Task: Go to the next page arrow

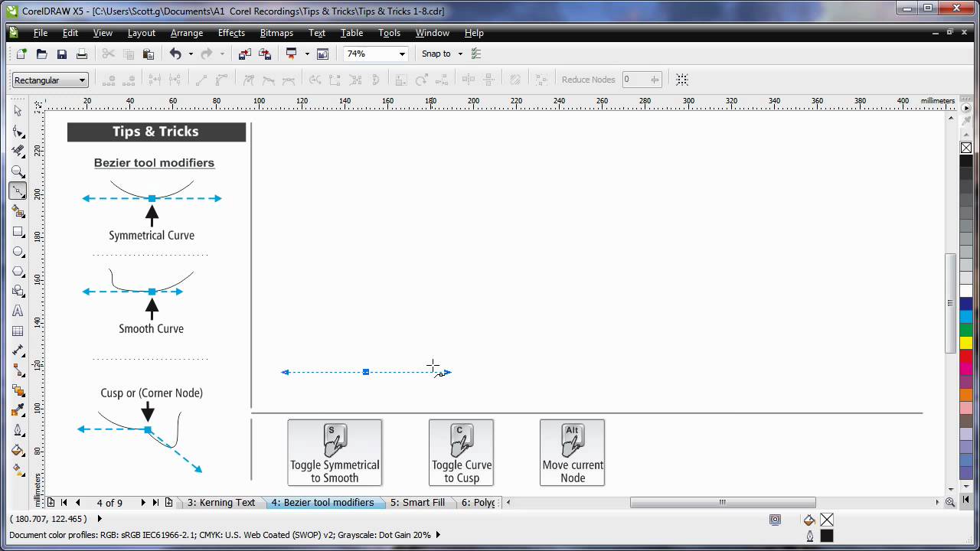Action: click(142, 503)
